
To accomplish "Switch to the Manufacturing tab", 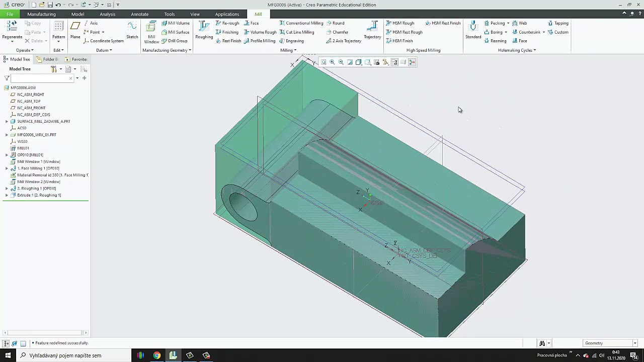I will point(41,14).
